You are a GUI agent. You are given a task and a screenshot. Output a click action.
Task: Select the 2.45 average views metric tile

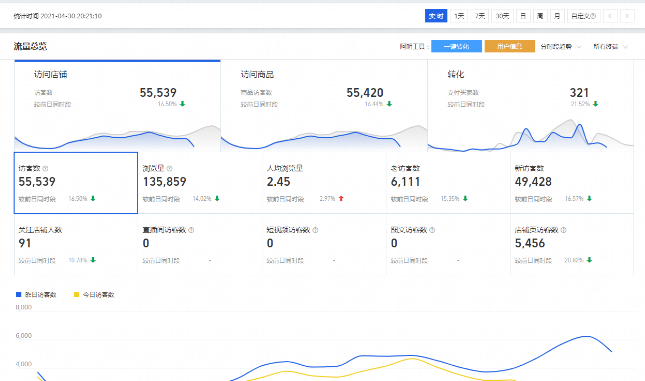click(324, 183)
